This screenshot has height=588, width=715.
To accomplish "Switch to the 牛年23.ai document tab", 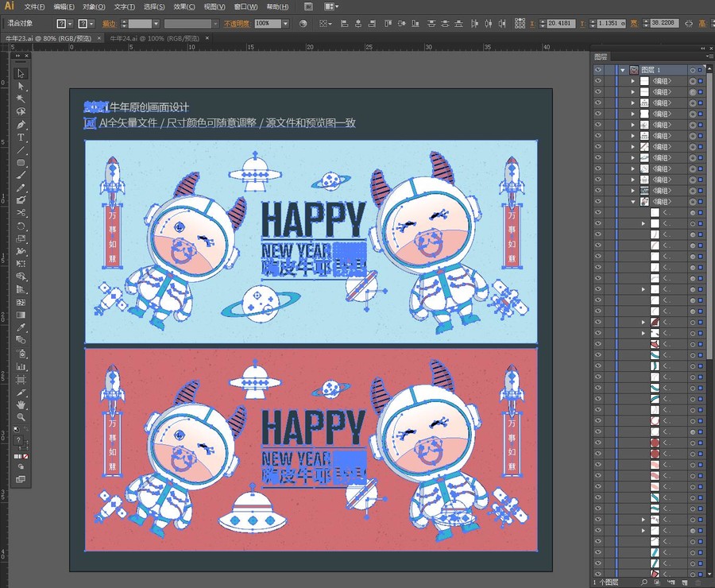I will (x=48, y=38).
